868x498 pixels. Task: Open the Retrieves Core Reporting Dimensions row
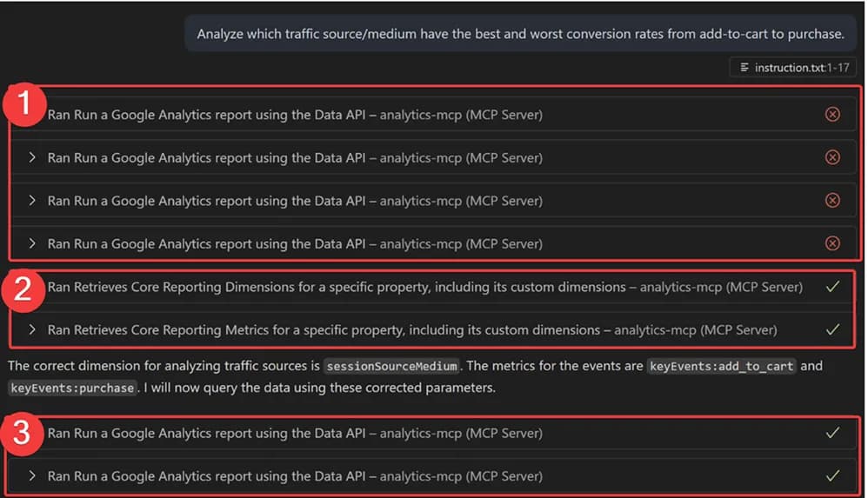(x=433, y=287)
